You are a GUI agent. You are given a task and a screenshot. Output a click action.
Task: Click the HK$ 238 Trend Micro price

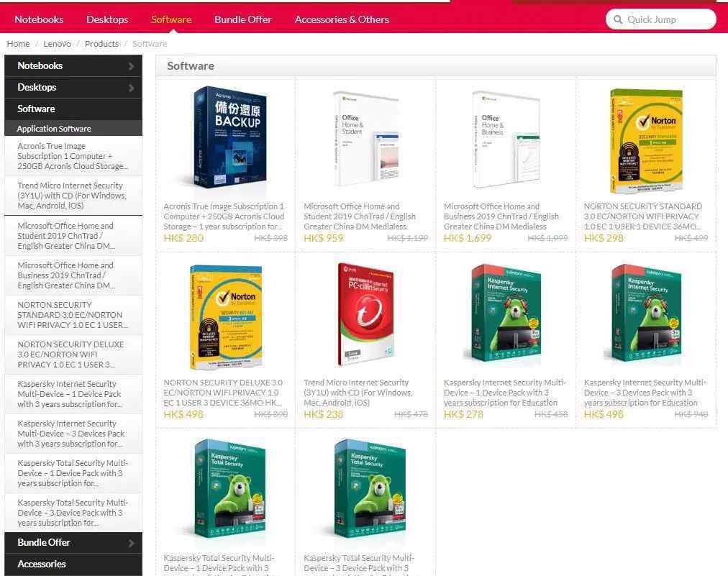324,414
